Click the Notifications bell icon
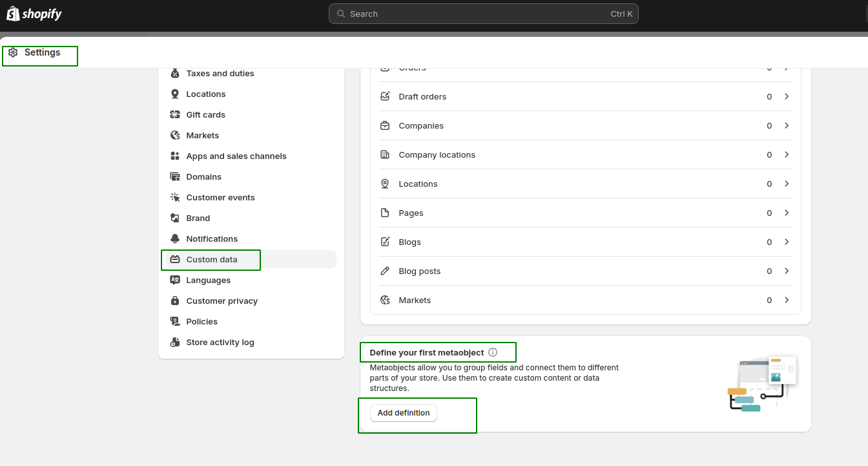This screenshot has width=868, height=466. coord(174,238)
